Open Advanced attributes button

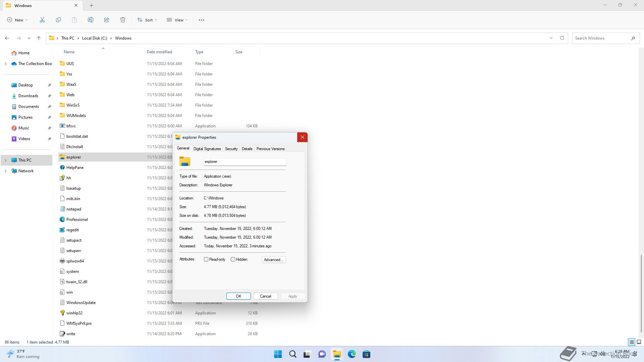point(274,260)
